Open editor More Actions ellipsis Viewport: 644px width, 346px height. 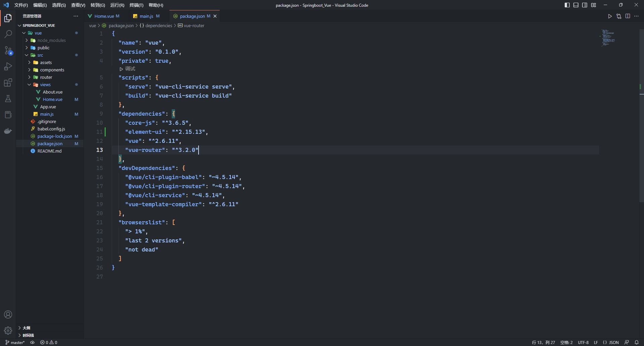(x=636, y=16)
